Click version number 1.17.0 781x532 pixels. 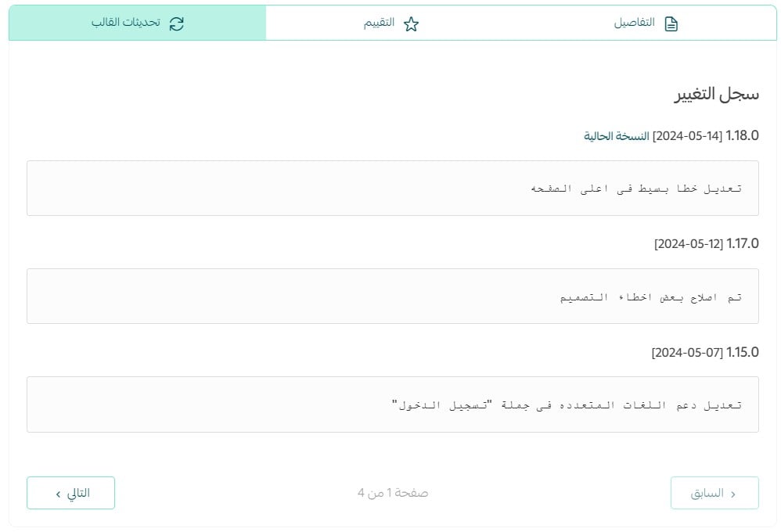coord(743,243)
